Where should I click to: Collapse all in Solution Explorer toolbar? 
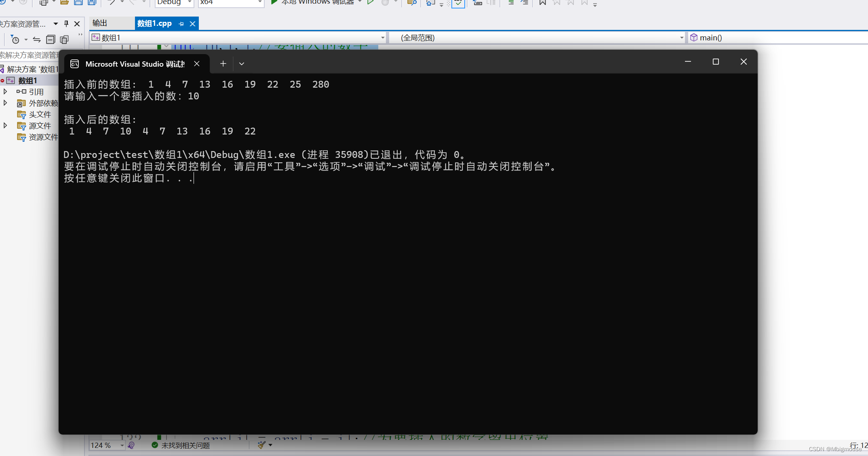point(51,40)
